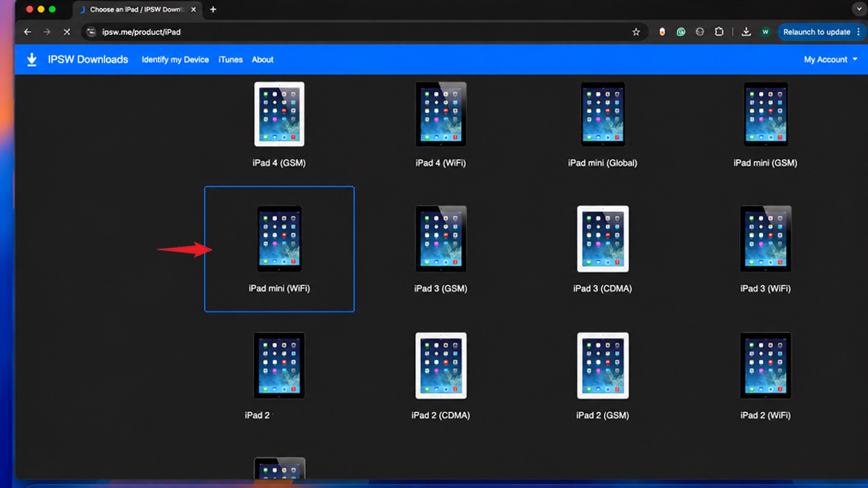Select the iPad 3 (WiFi) image
Screen dimensions: 868x488
coord(765,239)
